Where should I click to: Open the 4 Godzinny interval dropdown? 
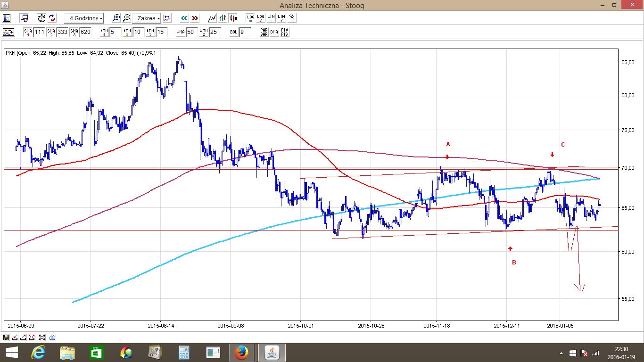click(84, 18)
